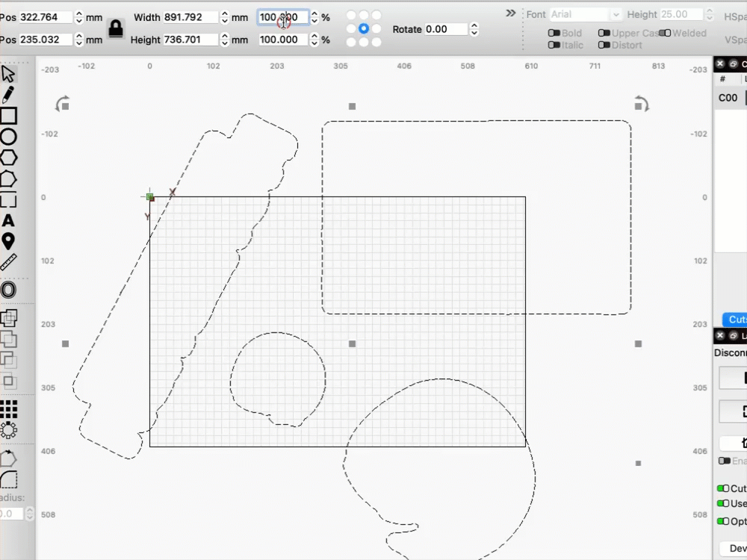Select the Polygon hexagon tool
Viewport: 747px width, 560px height.
(8, 158)
